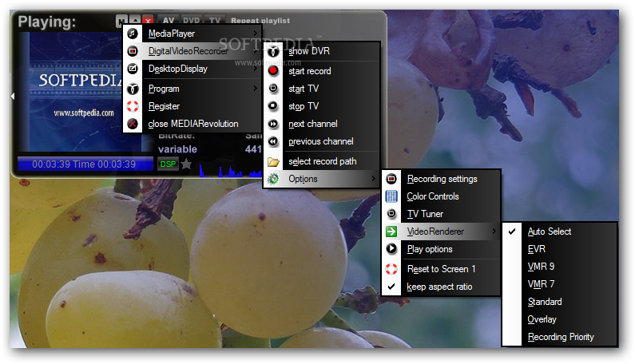Click the Register lifebuoy icon
The width and height of the screenshot is (635, 364).
[133, 106]
